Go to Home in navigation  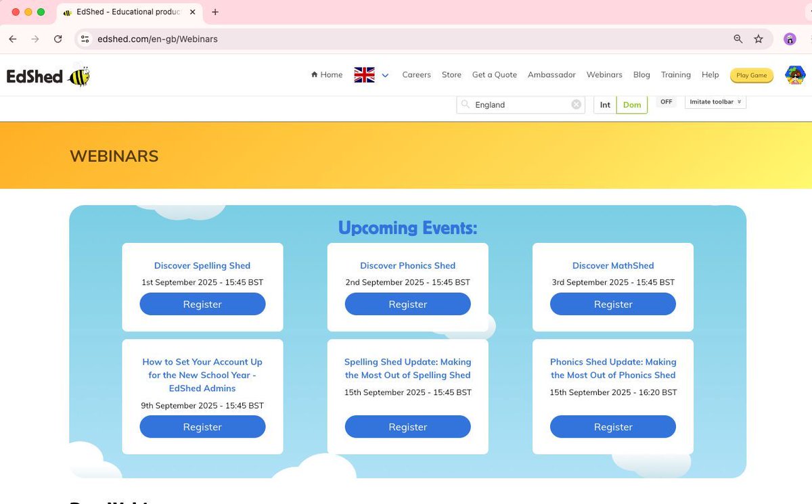(327, 75)
